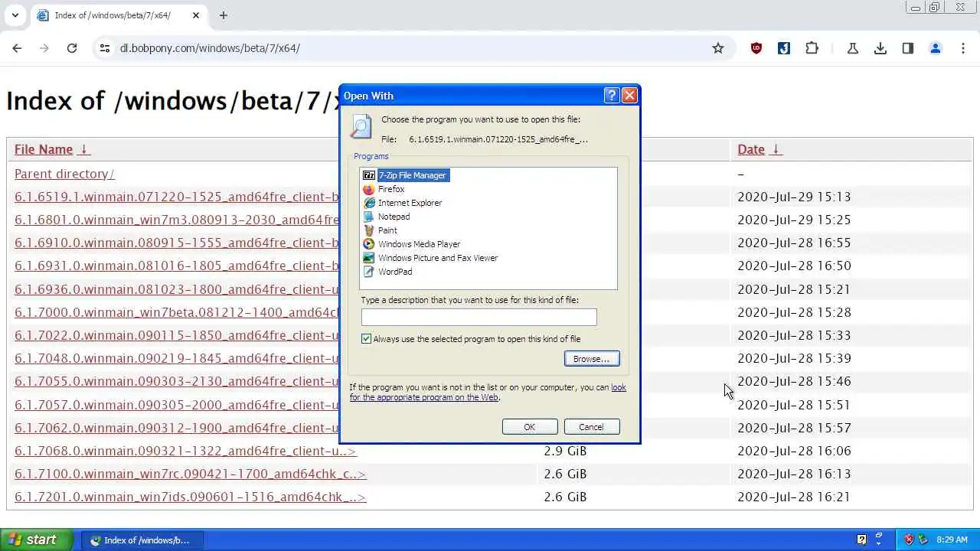Show Chrome downloads tray
The height and width of the screenshot is (551, 980).
[x=880, y=48]
